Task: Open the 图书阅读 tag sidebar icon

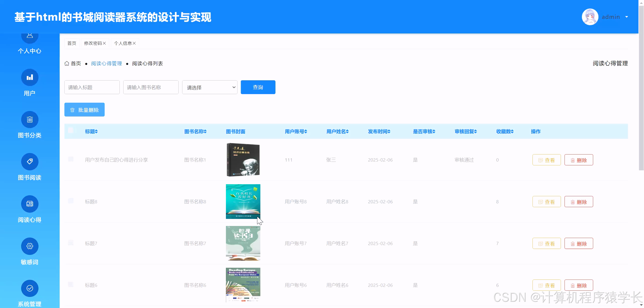Action: tap(30, 162)
